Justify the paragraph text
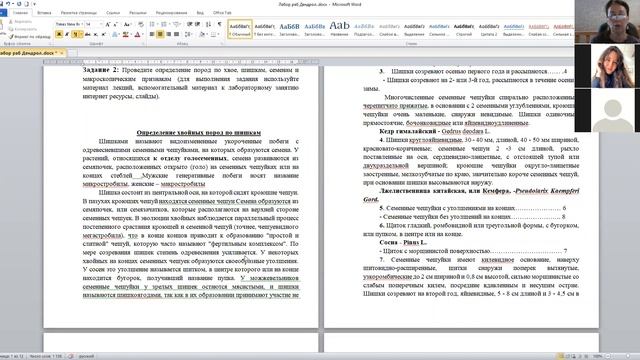The height and width of the screenshot is (360, 640). [x=176, y=34]
